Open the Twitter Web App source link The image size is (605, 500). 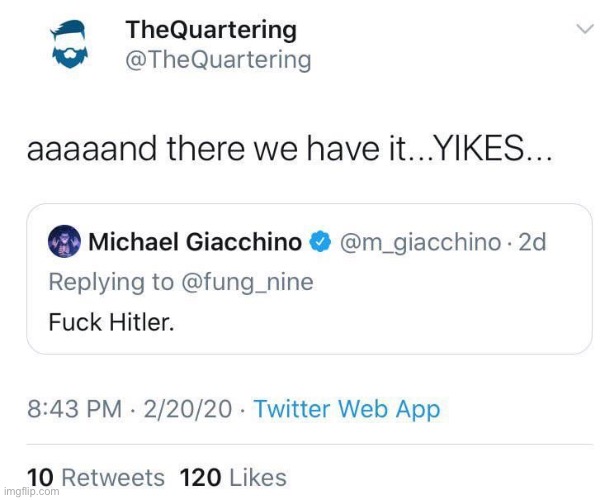tap(346, 409)
